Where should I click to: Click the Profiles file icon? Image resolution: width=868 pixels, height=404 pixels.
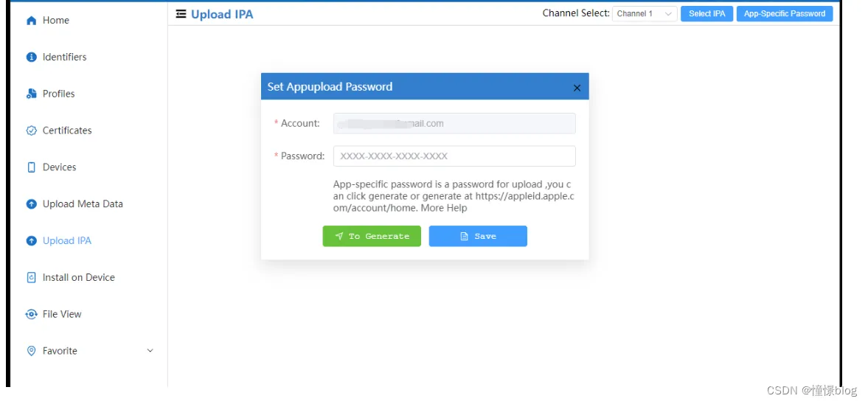[31, 94]
